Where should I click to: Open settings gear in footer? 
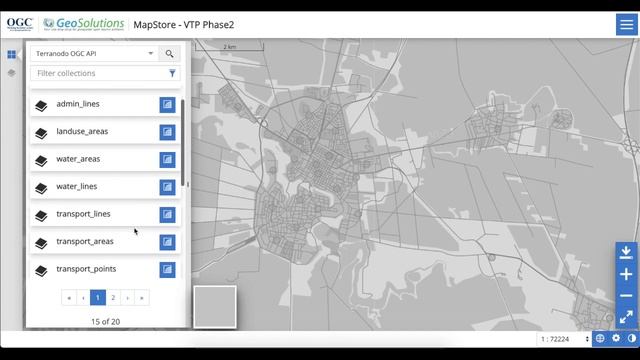point(616,338)
